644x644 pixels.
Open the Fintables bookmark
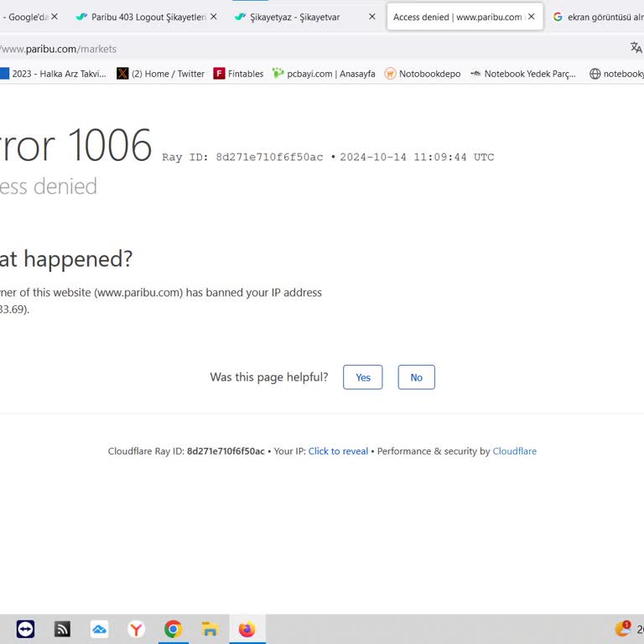(239, 74)
